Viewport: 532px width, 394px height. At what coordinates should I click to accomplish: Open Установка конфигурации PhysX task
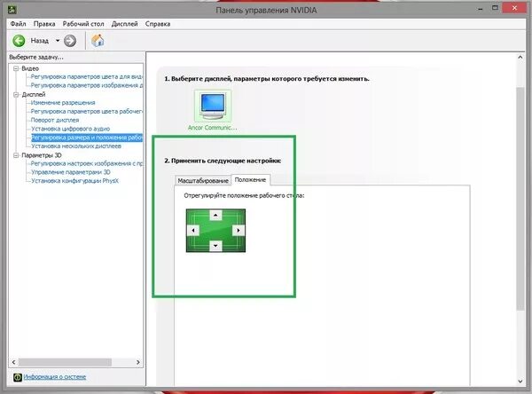coord(74,181)
